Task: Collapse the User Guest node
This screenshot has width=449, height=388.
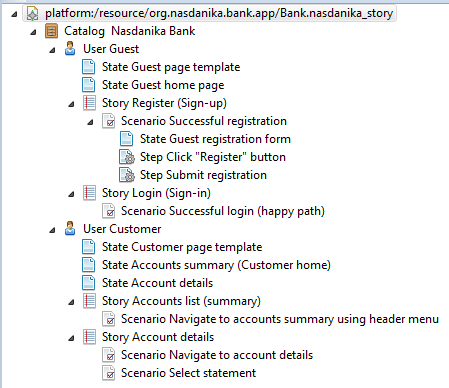Action: tap(52, 51)
